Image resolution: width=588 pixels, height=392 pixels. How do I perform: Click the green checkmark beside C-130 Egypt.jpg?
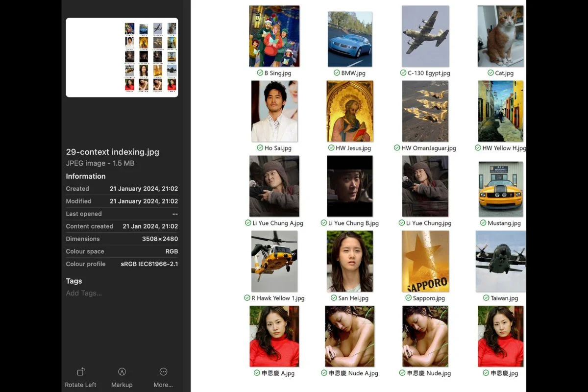point(403,73)
